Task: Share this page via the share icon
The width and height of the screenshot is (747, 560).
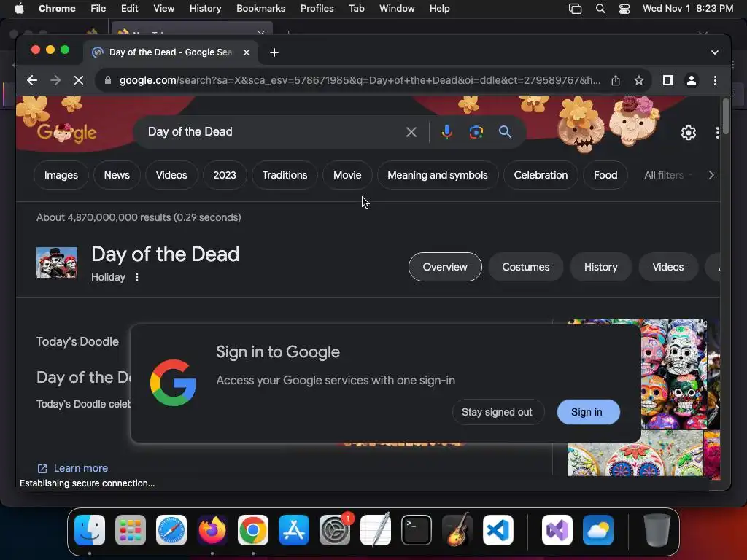Action: pyautogui.click(x=616, y=80)
